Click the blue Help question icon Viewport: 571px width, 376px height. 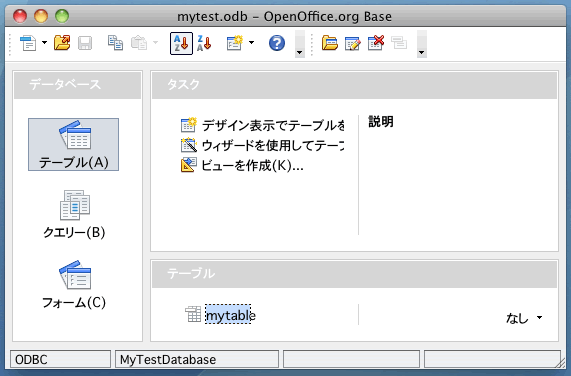point(277,43)
